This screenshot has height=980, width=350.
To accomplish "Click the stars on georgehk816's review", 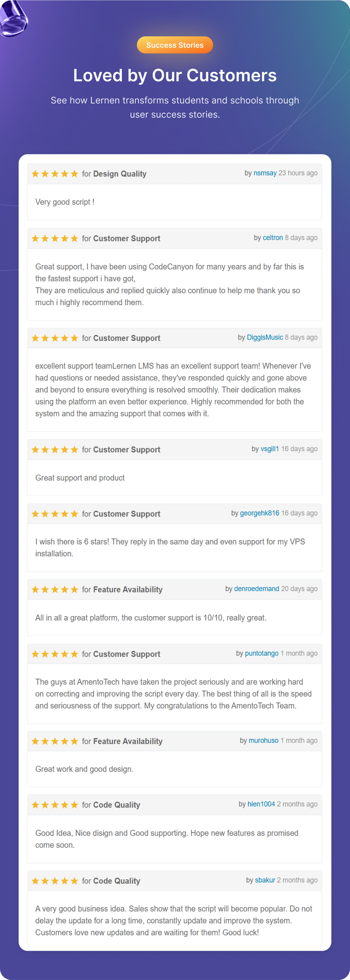I will pos(55,514).
